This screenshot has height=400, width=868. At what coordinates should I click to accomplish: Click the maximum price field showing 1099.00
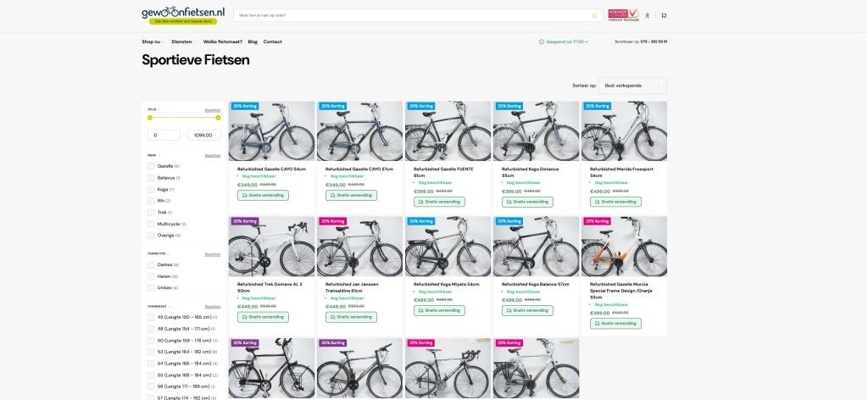point(204,135)
